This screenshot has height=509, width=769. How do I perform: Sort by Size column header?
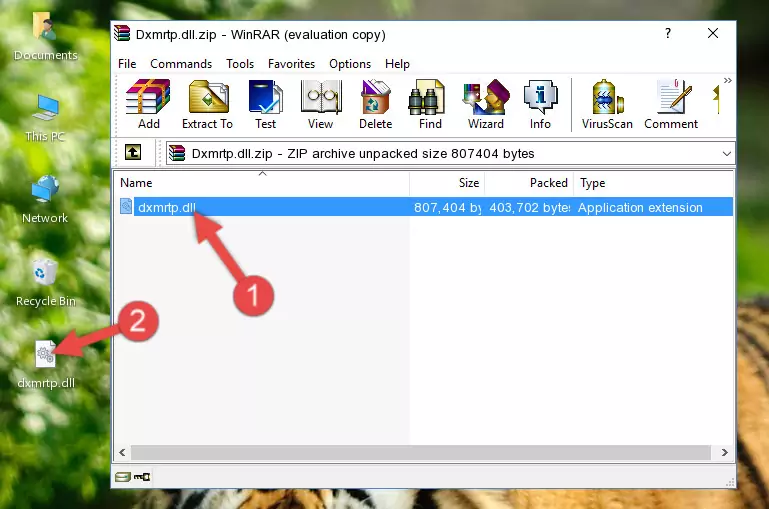point(447,183)
